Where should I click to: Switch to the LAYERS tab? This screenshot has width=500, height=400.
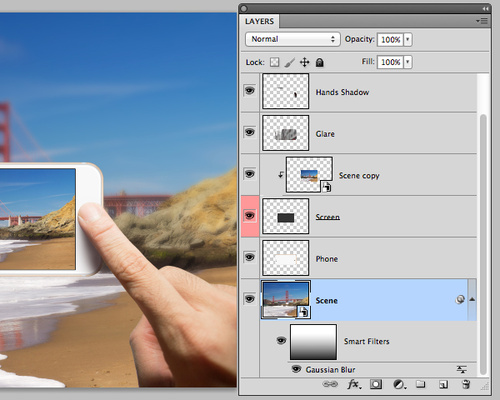click(259, 21)
